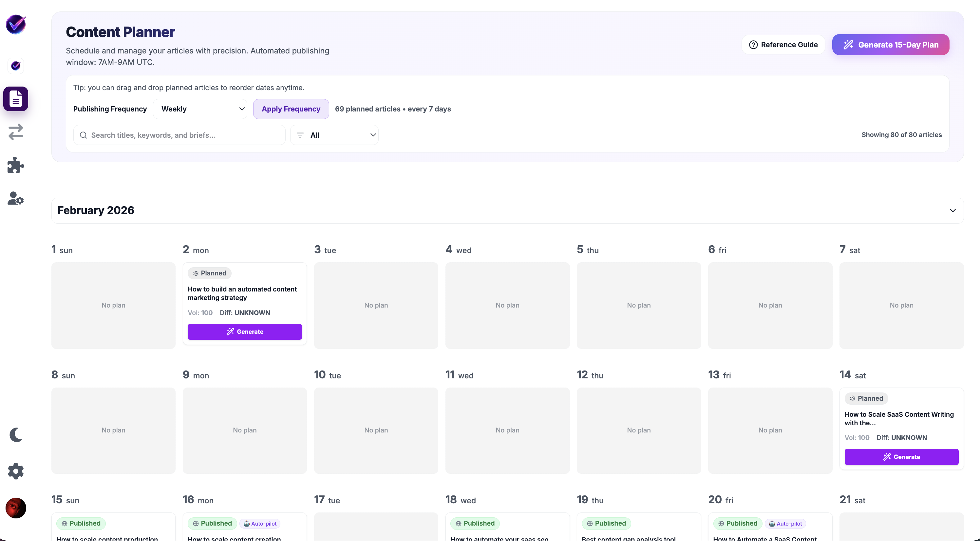The width and height of the screenshot is (980, 541).
Task: Open the Reference Guide
Action: tap(783, 45)
